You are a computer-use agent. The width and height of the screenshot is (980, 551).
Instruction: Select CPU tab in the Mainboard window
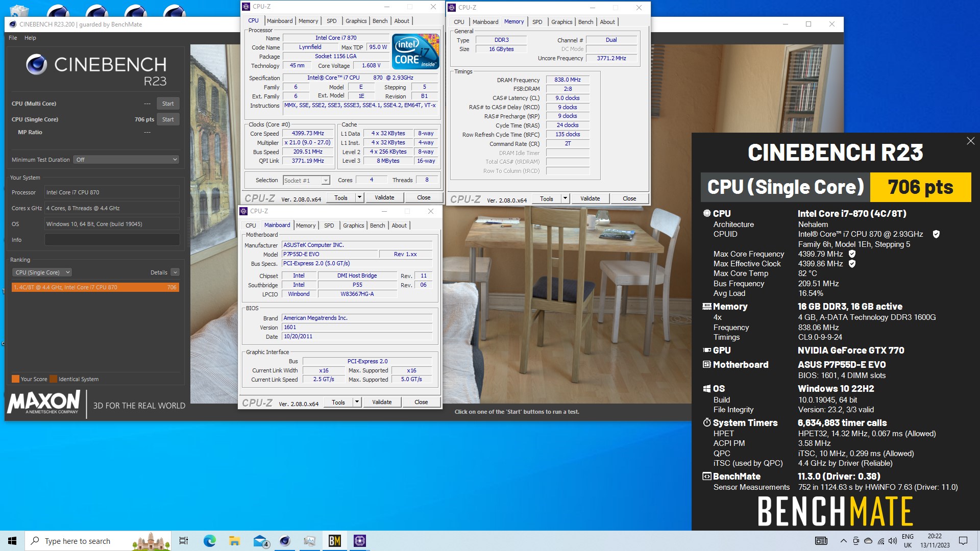pos(251,226)
